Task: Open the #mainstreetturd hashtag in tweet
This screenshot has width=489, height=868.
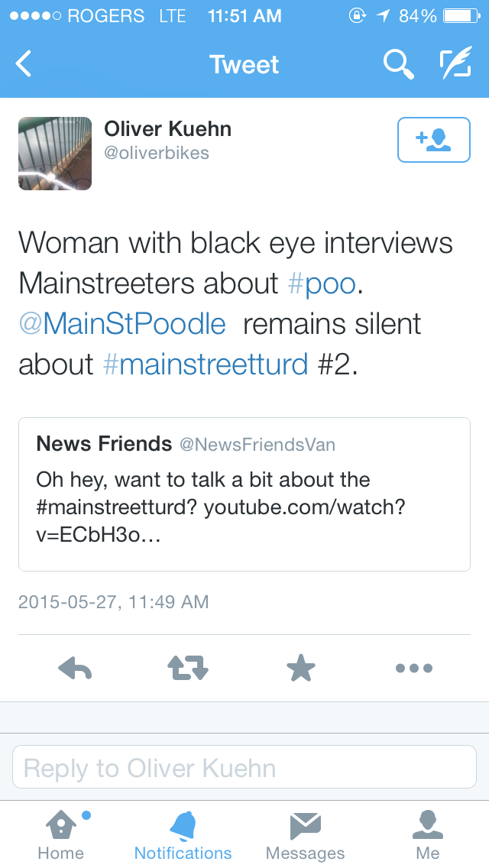Action: pyautogui.click(x=206, y=364)
